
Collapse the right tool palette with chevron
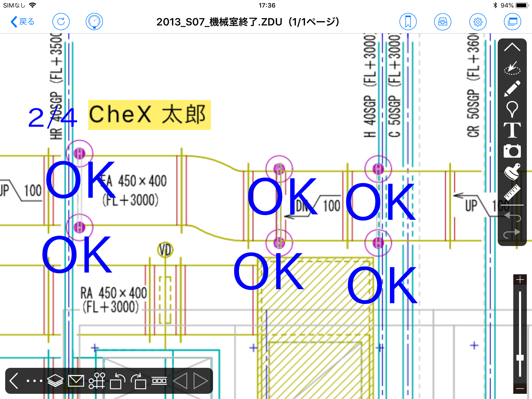(512, 47)
